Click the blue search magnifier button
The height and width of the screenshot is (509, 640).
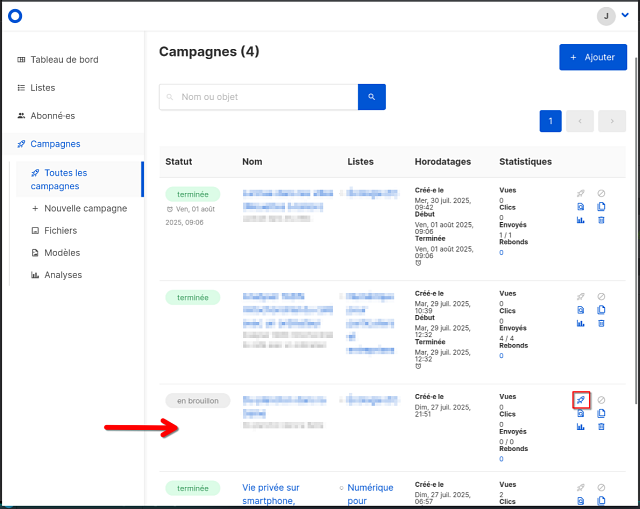click(x=371, y=97)
